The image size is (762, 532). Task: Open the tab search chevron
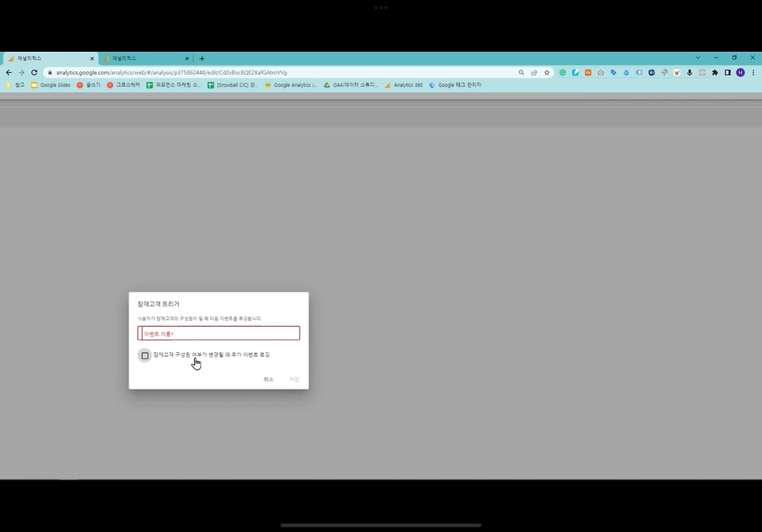tap(698, 58)
